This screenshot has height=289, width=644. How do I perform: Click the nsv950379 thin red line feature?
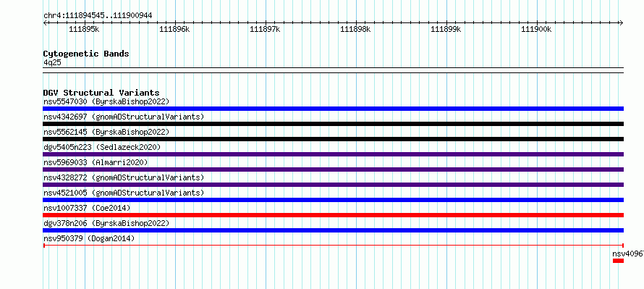click(334, 246)
